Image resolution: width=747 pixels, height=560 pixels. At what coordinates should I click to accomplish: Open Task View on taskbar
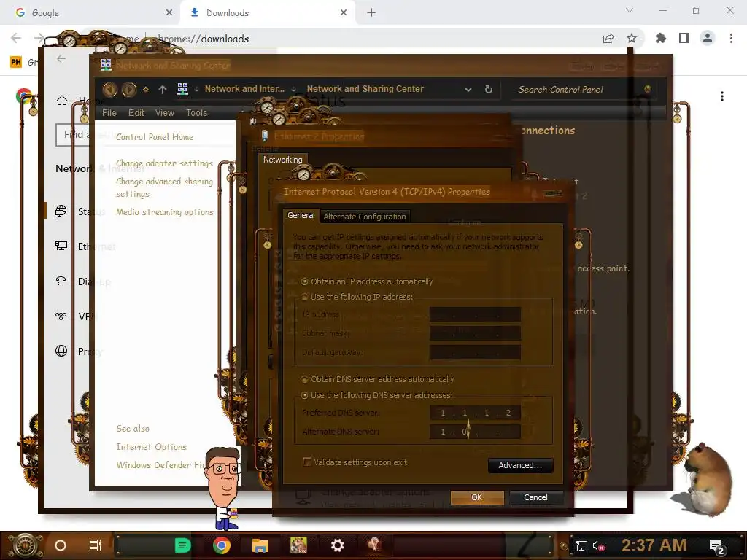click(x=96, y=545)
